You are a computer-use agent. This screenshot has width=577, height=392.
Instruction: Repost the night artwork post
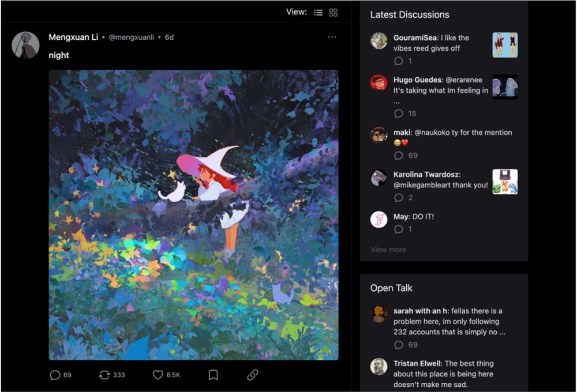pos(104,375)
